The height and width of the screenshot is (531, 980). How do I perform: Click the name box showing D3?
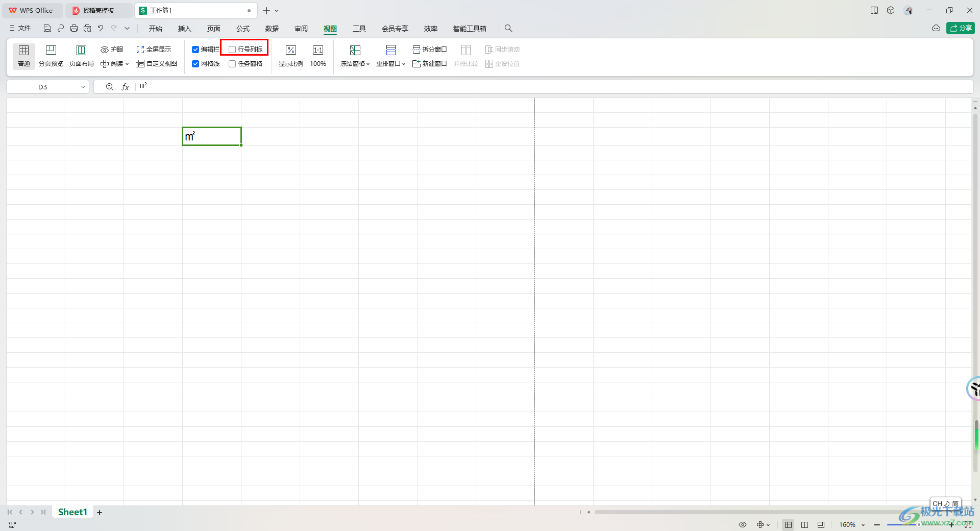[x=43, y=87]
